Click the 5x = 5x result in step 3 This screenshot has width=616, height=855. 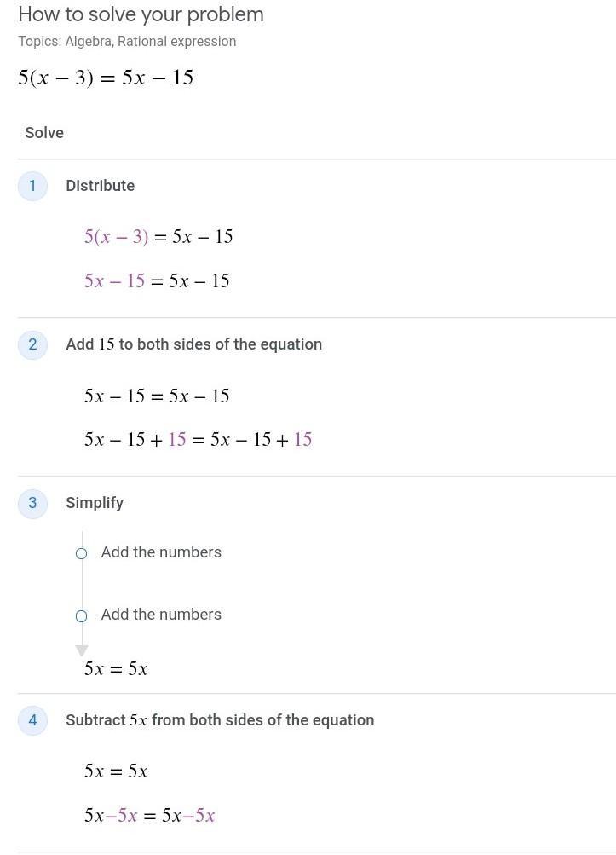click(x=116, y=669)
